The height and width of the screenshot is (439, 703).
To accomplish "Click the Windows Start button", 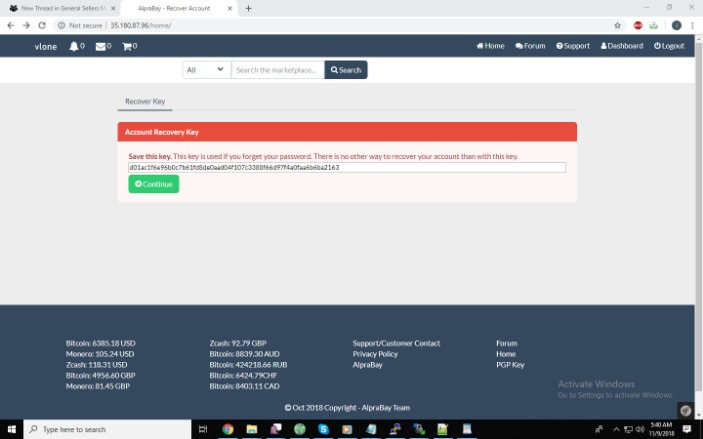I will coord(11,429).
